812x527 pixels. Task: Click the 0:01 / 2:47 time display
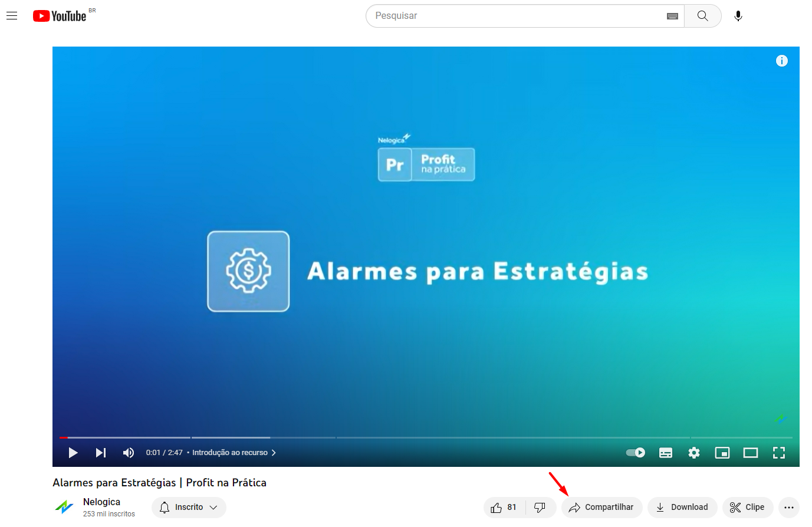coord(164,453)
